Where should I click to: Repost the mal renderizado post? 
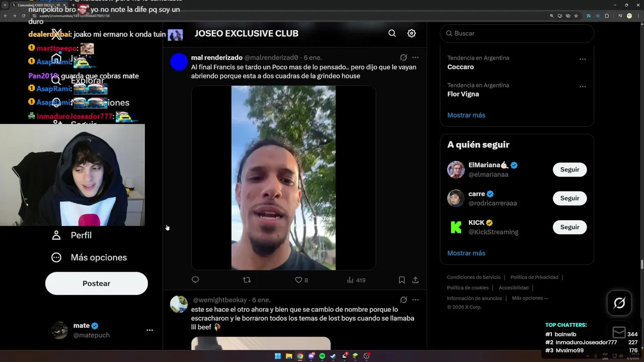[x=247, y=280]
